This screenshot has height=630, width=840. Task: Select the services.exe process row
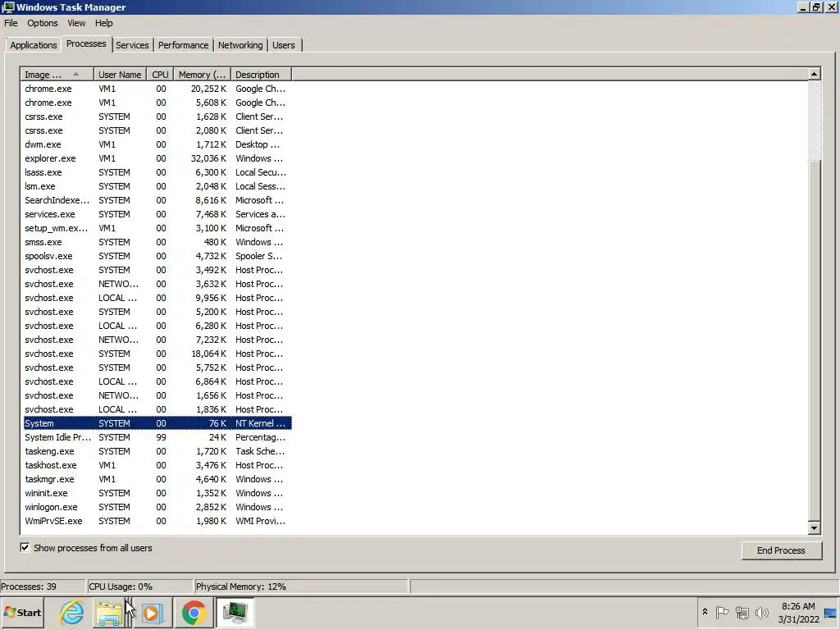(157, 214)
